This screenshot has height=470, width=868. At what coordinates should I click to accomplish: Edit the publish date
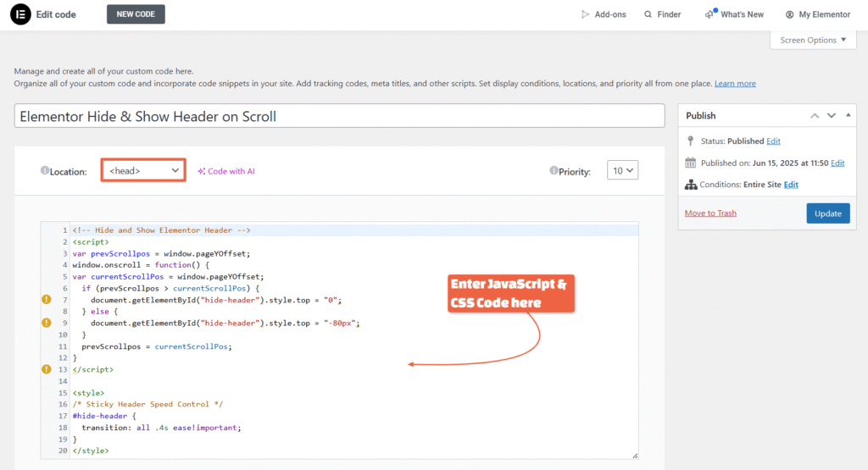point(837,163)
